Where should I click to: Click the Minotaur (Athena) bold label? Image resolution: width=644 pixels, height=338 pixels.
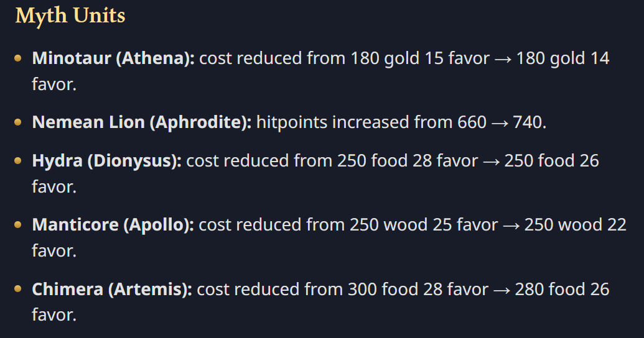(113, 58)
